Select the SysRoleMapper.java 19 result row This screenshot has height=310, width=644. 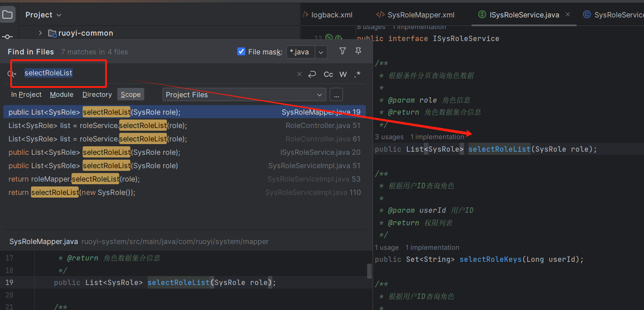pyautogui.click(x=185, y=112)
